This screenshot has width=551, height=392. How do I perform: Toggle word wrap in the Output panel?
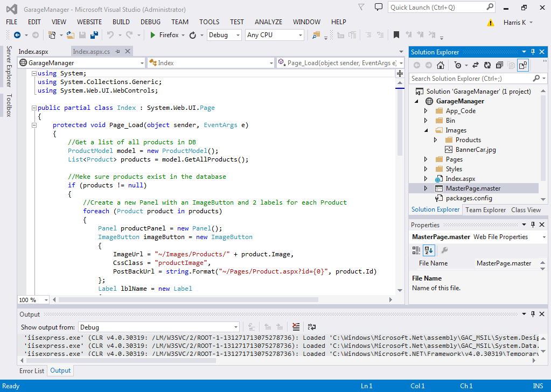click(311, 327)
